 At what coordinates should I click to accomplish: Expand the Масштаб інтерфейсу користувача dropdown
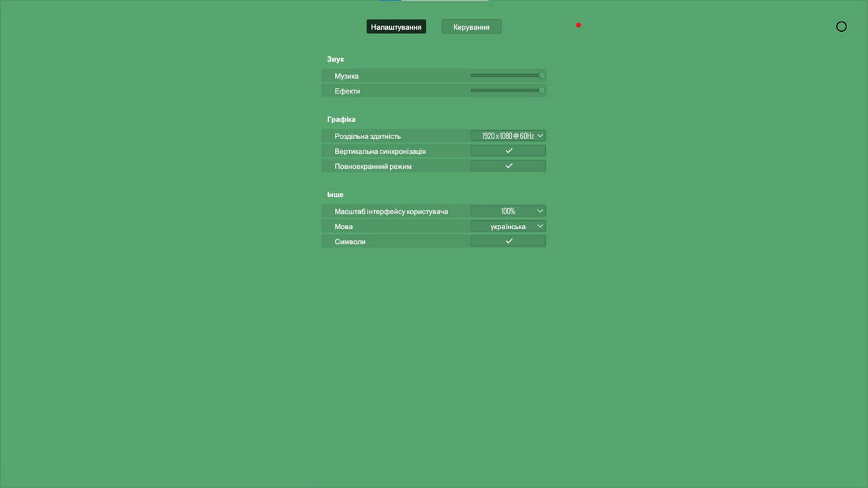click(x=507, y=211)
